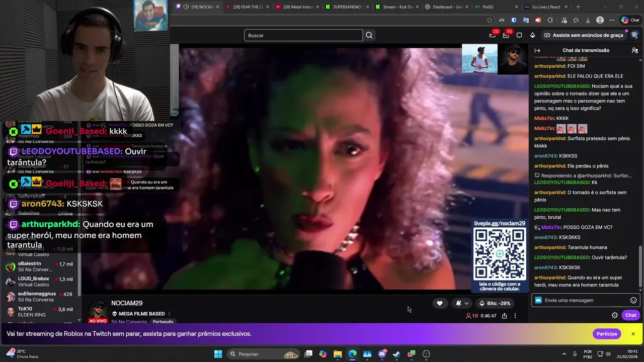The width and height of the screenshot is (644, 362).
Task: Switch to the Stream - Kick Dashboard tab
Action: (396, 7)
